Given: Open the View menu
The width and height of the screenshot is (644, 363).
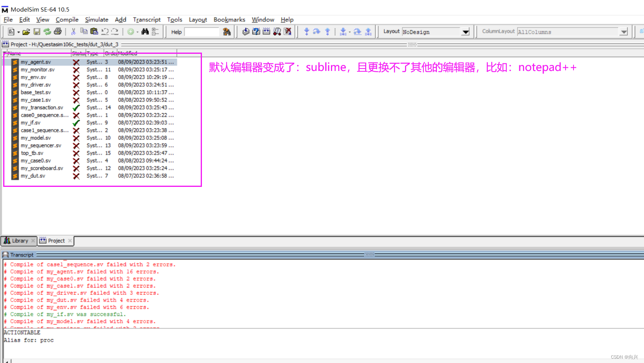Looking at the screenshot, I should coord(43,20).
